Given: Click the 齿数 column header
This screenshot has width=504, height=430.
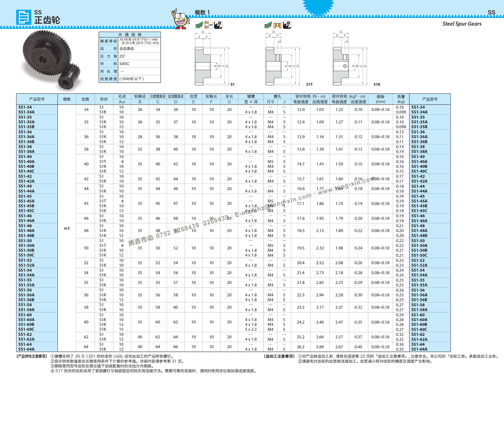Looking at the screenshot, I should click(x=85, y=99).
